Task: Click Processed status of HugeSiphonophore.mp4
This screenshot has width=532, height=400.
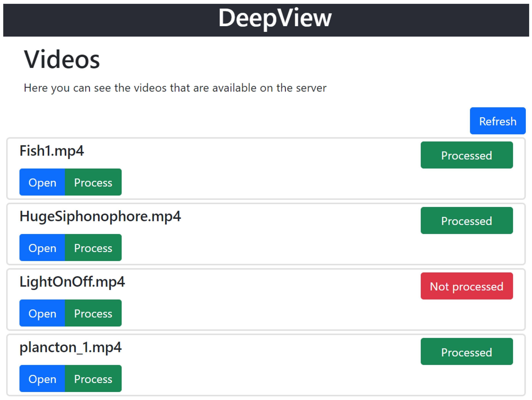Action: (466, 221)
